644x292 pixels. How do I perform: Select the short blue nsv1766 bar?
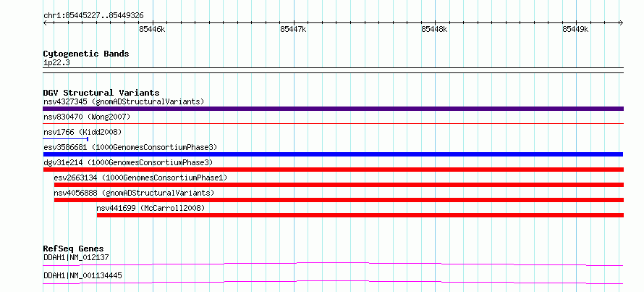66,139
